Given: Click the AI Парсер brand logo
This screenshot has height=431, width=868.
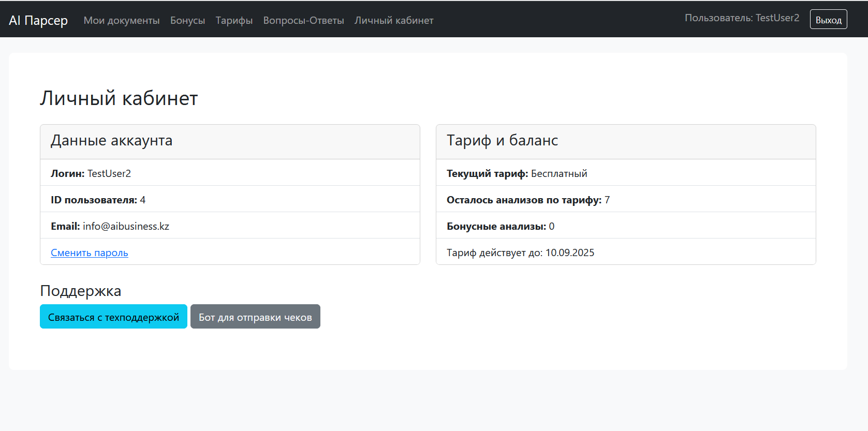Looking at the screenshot, I should (x=38, y=20).
